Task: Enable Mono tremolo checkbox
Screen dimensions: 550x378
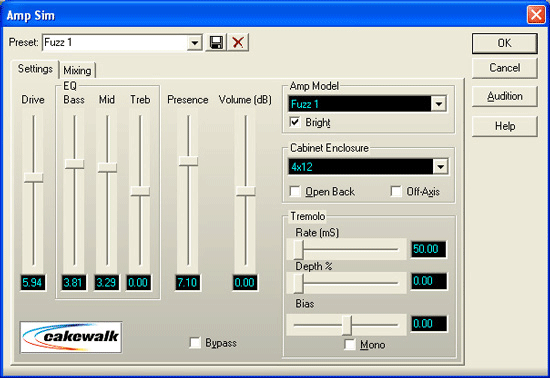Action: [x=350, y=345]
